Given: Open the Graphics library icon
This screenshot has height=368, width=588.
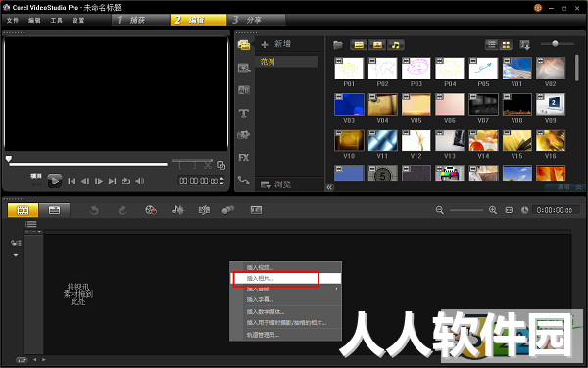Looking at the screenshot, I should 244,134.
